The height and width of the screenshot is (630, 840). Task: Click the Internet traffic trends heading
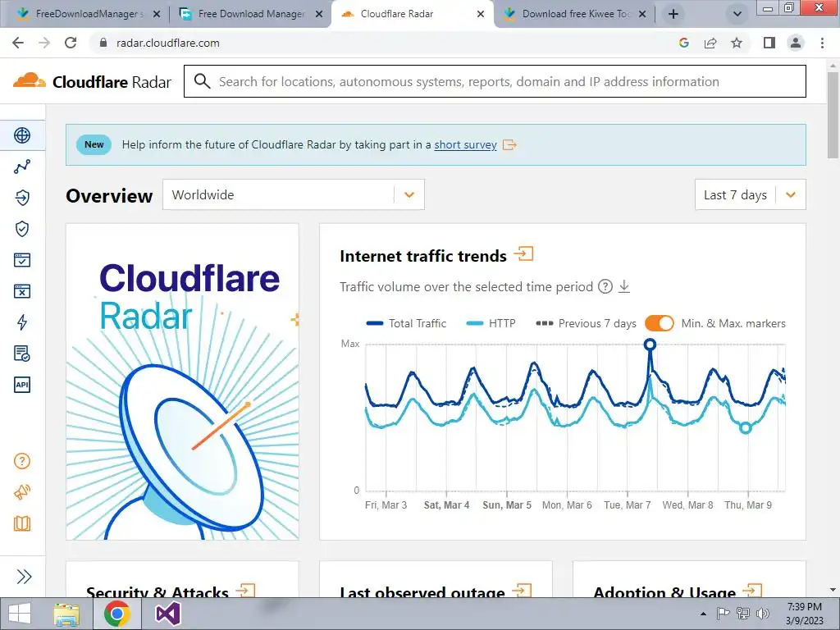click(x=423, y=256)
